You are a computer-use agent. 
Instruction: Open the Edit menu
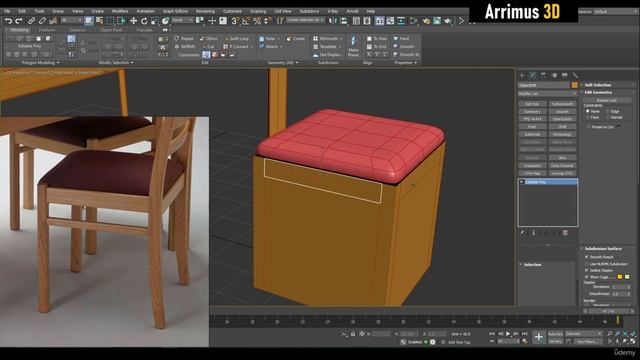click(22, 11)
